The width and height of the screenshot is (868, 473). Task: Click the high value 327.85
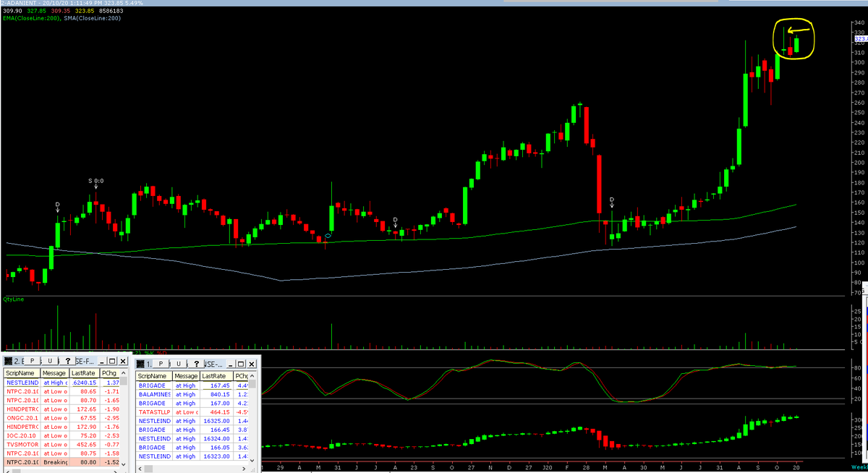coord(38,12)
